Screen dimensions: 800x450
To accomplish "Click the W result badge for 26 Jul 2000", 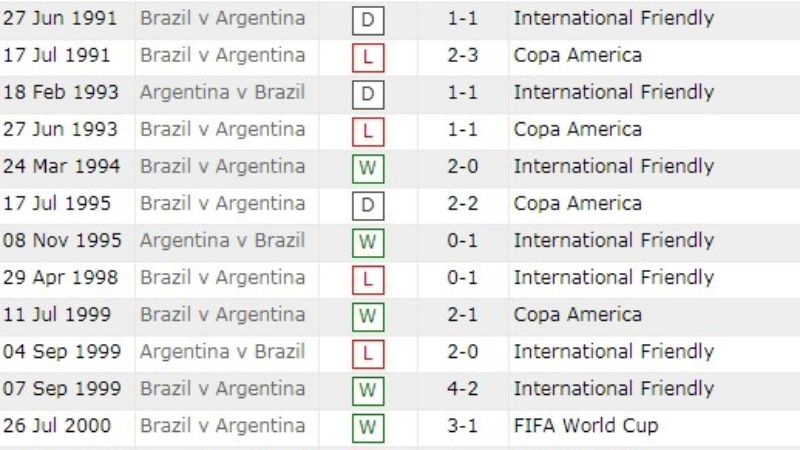I will (x=368, y=427).
